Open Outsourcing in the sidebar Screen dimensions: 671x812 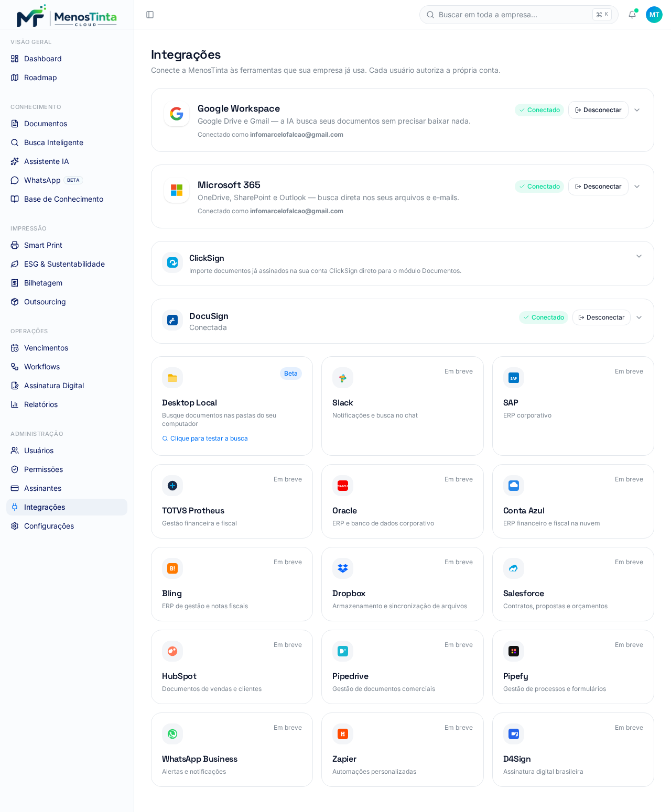(67, 302)
